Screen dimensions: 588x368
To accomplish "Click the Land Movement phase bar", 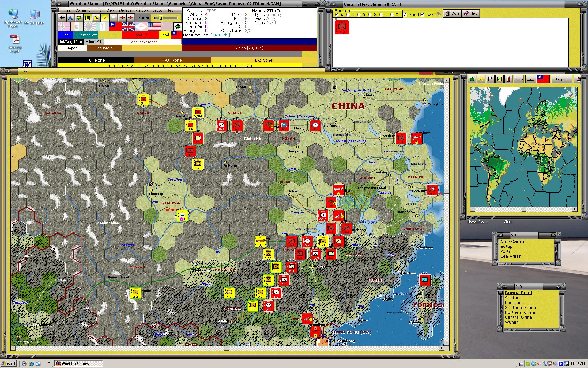I will [143, 42].
